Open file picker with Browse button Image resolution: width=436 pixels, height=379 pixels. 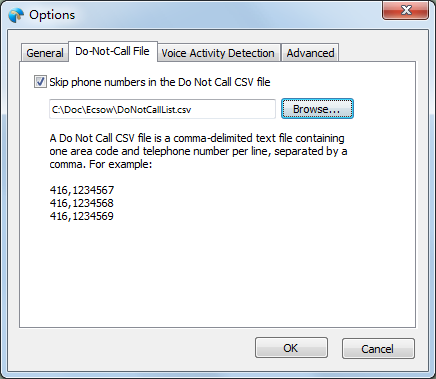(x=317, y=109)
